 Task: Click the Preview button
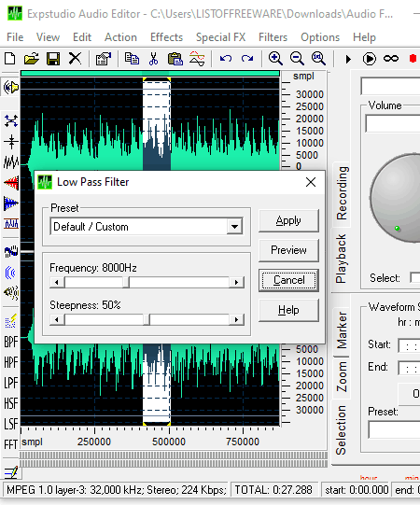coord(288,250)
